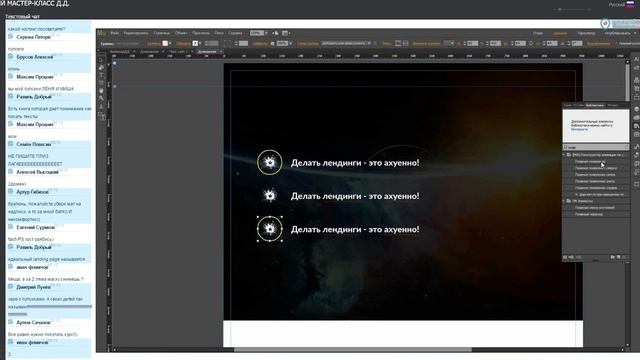Click the user icon beside Брусов Алексей
This screenshot has height=360, width=640.
pos(11,57)
